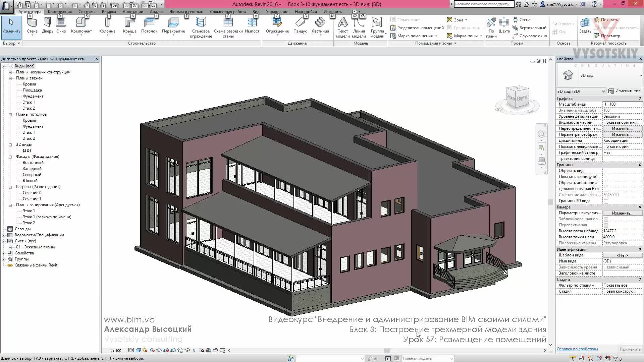644x362 pixels.
Task: Open the Зона dropdown arrow
Action: click(x=466, y=20)
